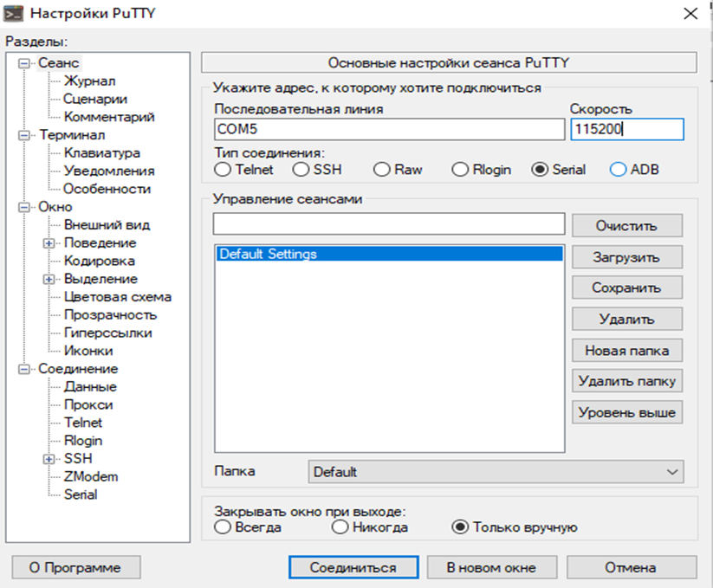Screen dimensions: 713x588
Task: Cancel with the Отмена button
Action: [632, 567]
